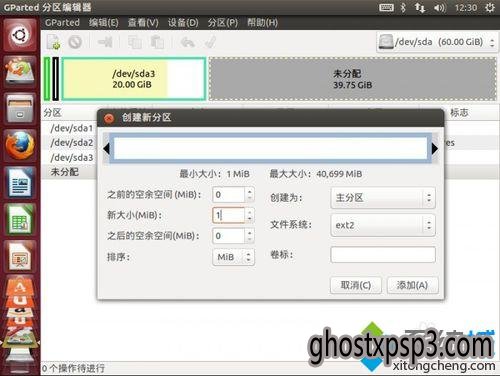Click the 之后的空余空间 input field
This screenshot has height=376, width=500.
coord(228,236)
